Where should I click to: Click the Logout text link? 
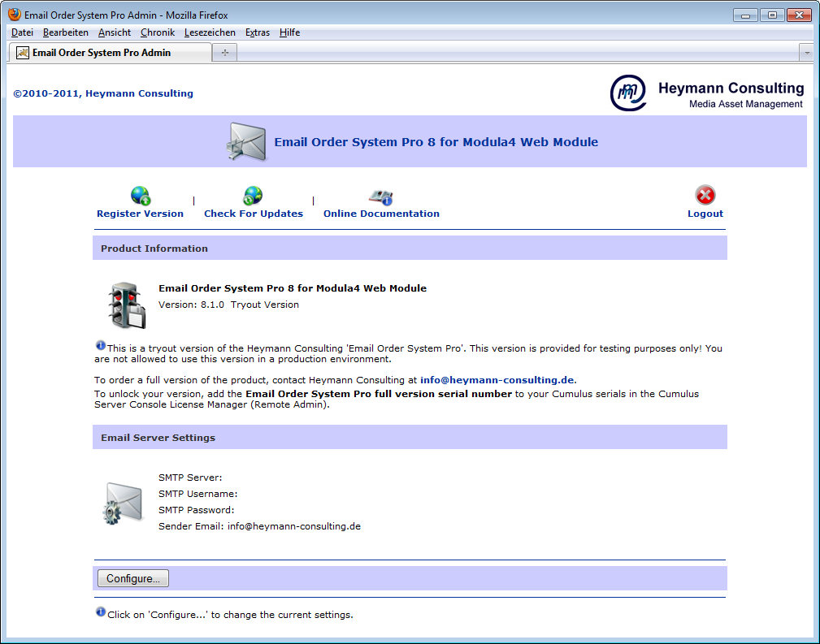coord(705,214)
